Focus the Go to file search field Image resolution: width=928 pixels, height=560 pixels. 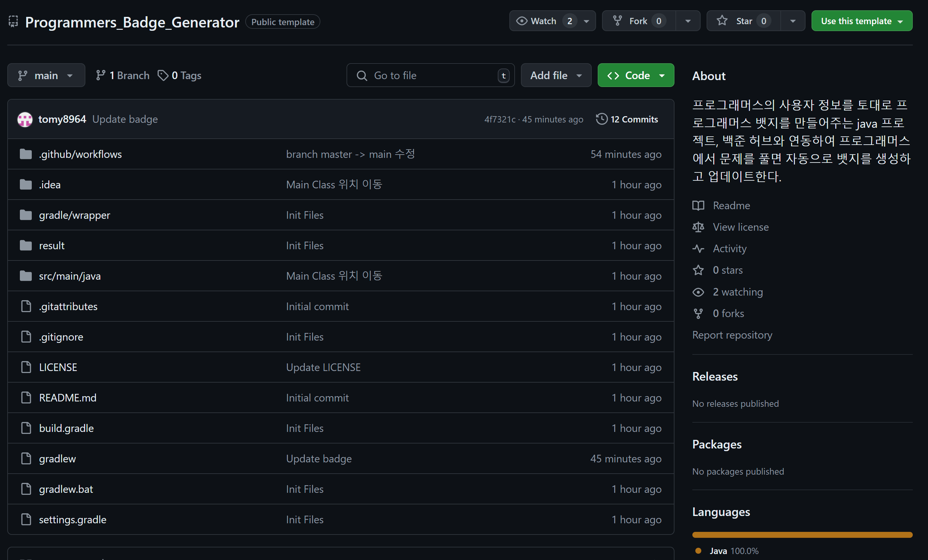[430, 76]
